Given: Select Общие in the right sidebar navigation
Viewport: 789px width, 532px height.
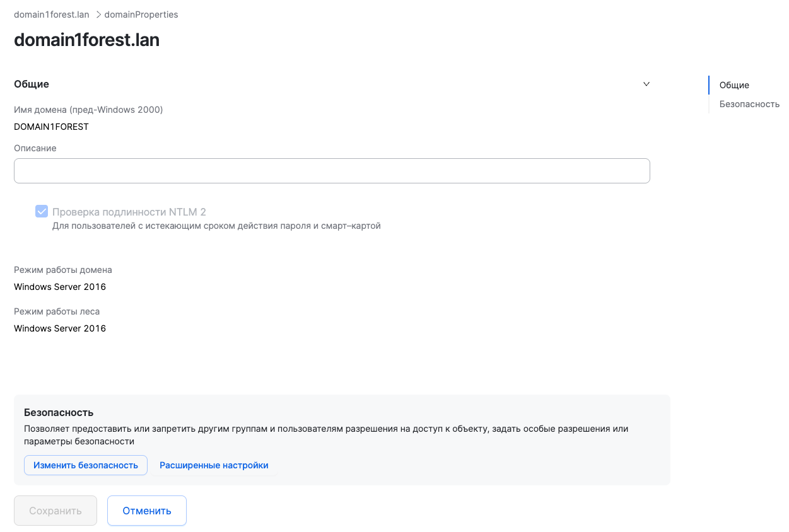Looking at the screenshot, I should tap(735, 84).
